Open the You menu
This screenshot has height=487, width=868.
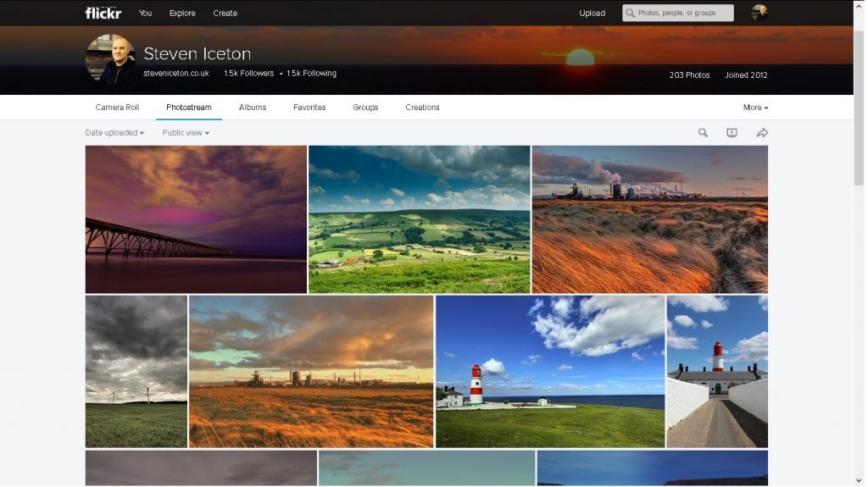(x=146, y=14)
